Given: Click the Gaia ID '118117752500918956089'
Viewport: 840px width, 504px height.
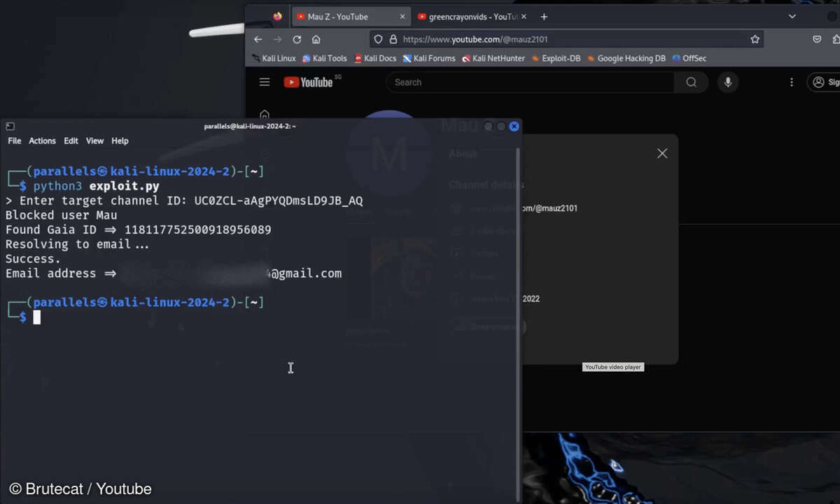Looking at the screenshot, I should 198,230.
